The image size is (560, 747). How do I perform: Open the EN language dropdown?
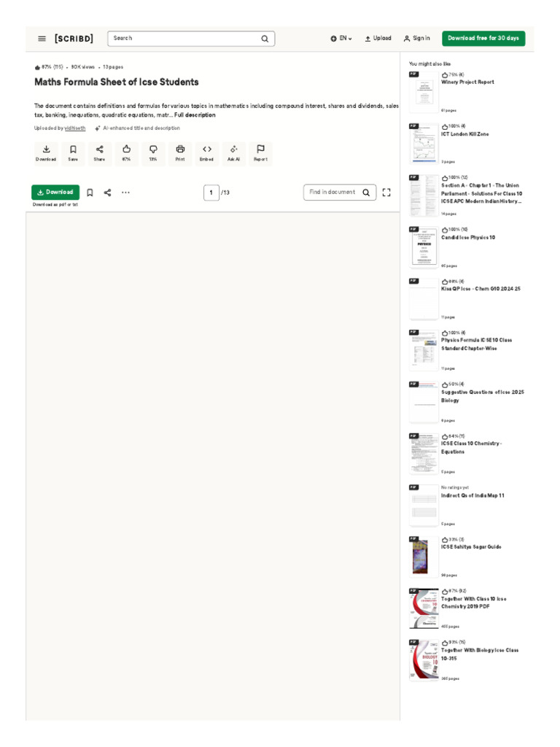point(341,38)
